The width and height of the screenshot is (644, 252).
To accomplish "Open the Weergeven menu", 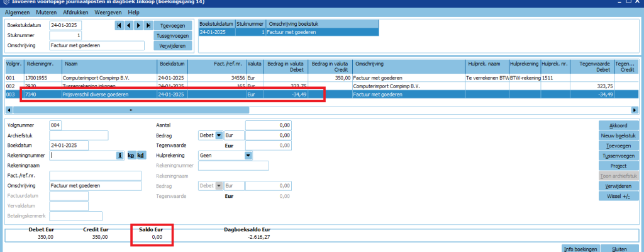I will [108, 12].
